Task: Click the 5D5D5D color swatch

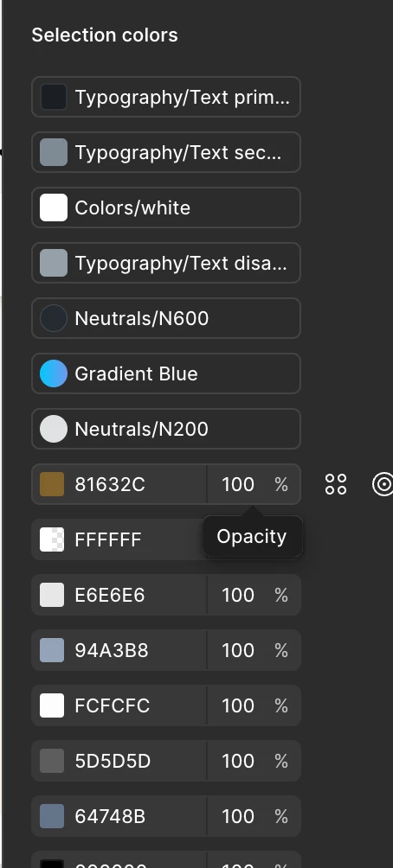Action: [x=52, y=761]
